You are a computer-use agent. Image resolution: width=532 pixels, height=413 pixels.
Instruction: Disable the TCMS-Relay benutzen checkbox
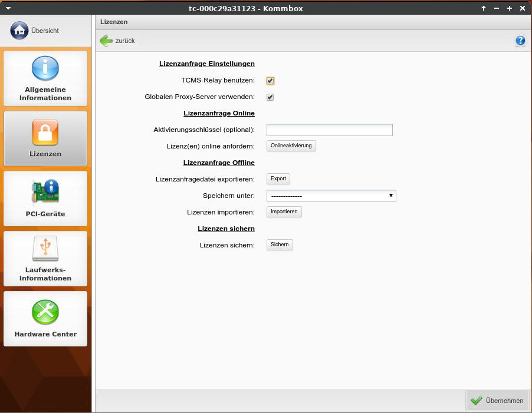tap(270, 81)
